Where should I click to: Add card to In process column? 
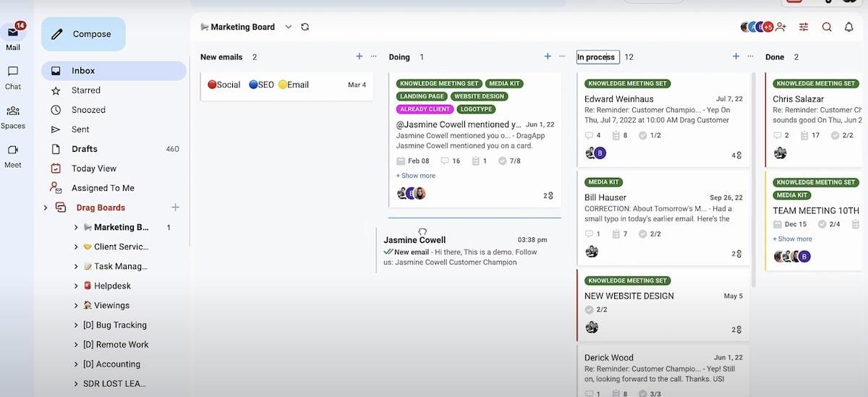736,56
